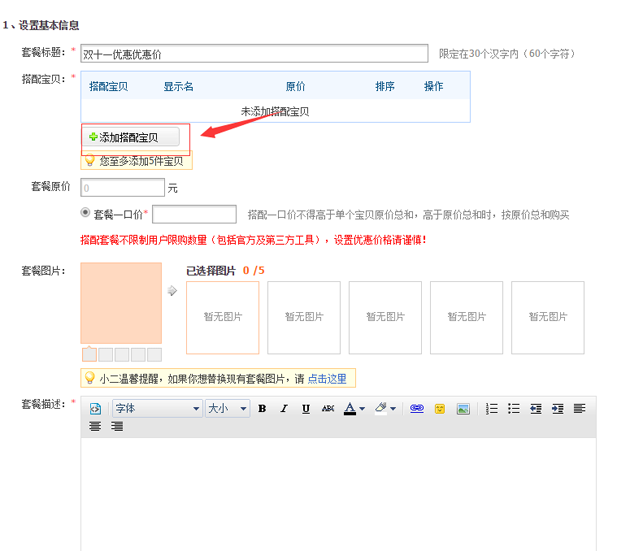Viewport: 630px width, 551px height.
Task: Select the 套餐一口价 radio button
Action: [85, 213]
